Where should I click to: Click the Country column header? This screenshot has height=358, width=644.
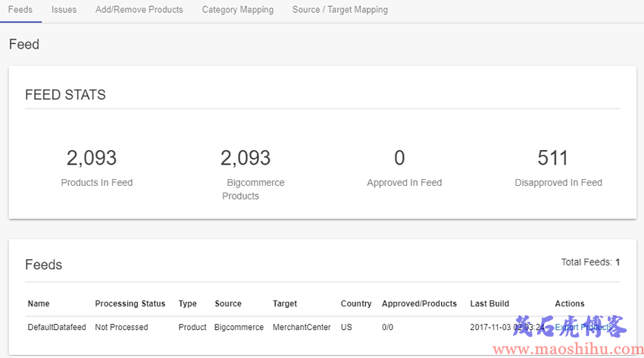coord(356,303)
